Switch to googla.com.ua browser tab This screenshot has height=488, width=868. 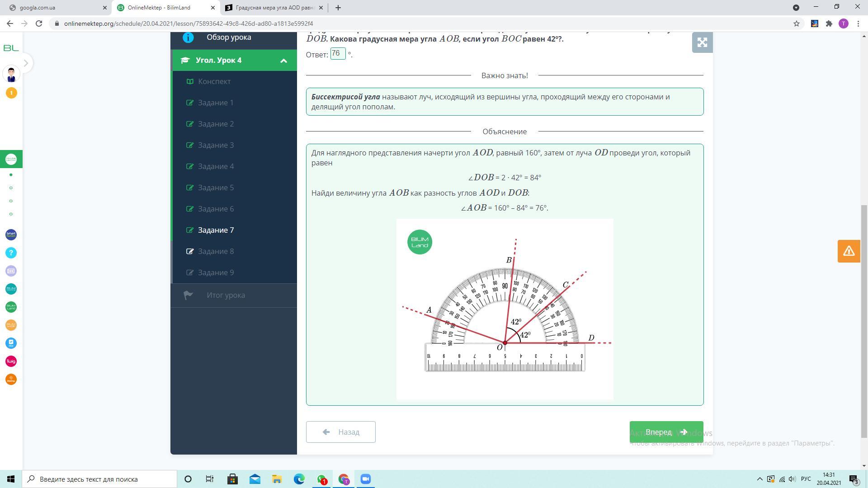[57, 8]
